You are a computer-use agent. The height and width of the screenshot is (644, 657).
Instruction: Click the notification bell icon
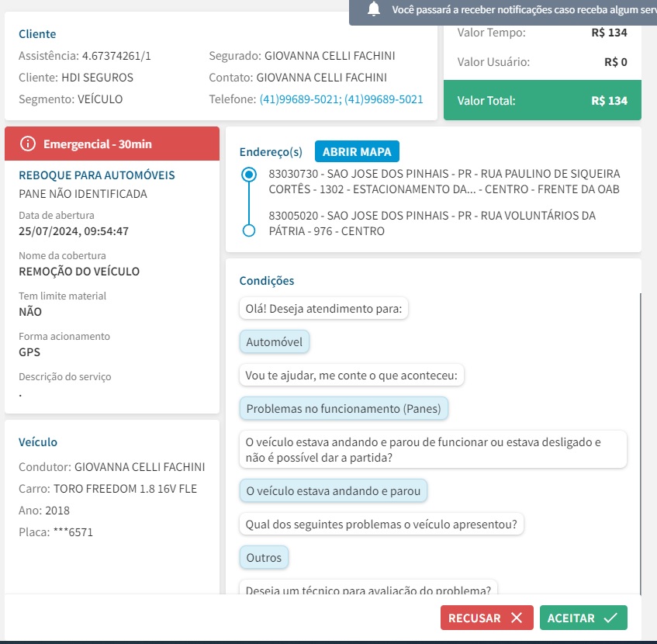pyautogui.click(x=373, y=9)
